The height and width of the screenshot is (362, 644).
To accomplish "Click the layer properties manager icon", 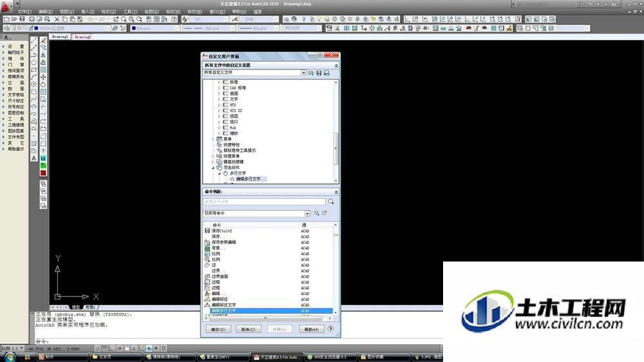I will click(x=7, y=28).
